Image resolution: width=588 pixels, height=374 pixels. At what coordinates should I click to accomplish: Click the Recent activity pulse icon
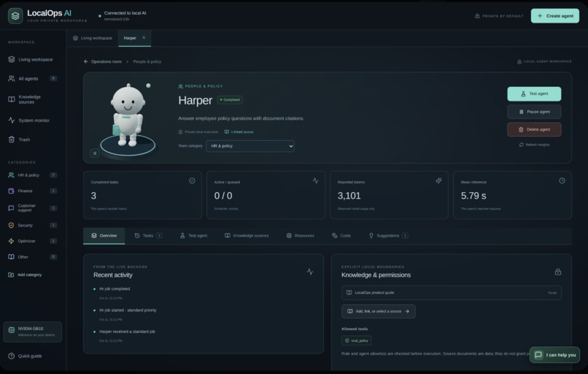click(x=310, y=271)
